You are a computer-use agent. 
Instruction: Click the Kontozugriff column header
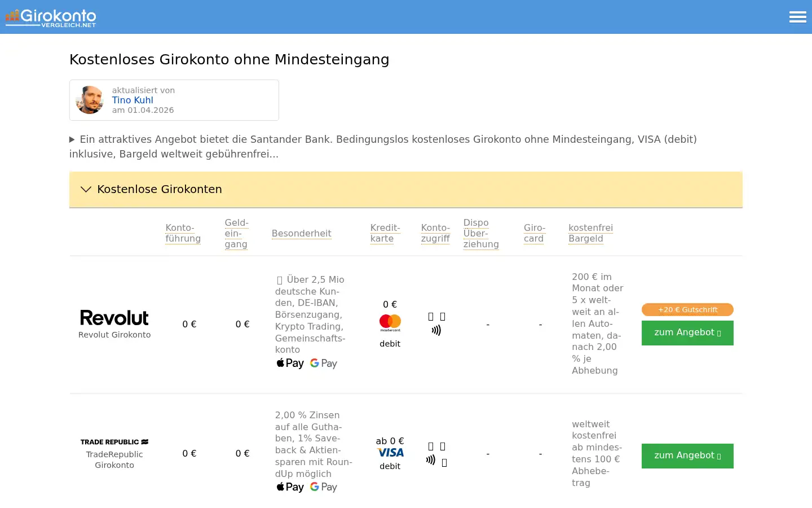(435, 233)
